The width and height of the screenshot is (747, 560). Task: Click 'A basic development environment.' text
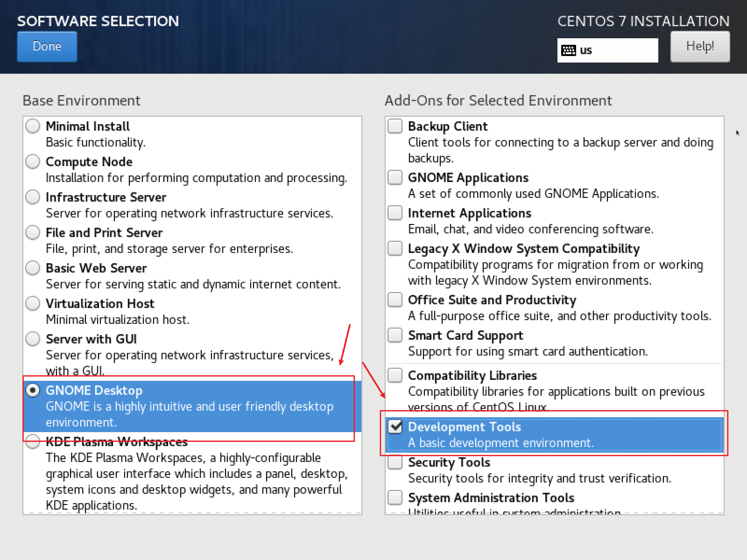tap(501, 443)
